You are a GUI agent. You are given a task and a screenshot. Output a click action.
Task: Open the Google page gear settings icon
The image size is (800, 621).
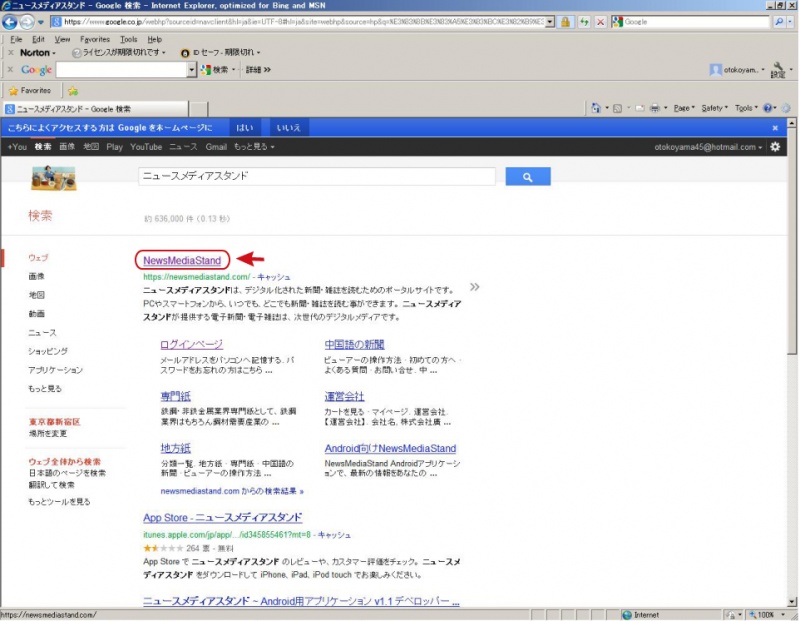[x=775, y=147]
